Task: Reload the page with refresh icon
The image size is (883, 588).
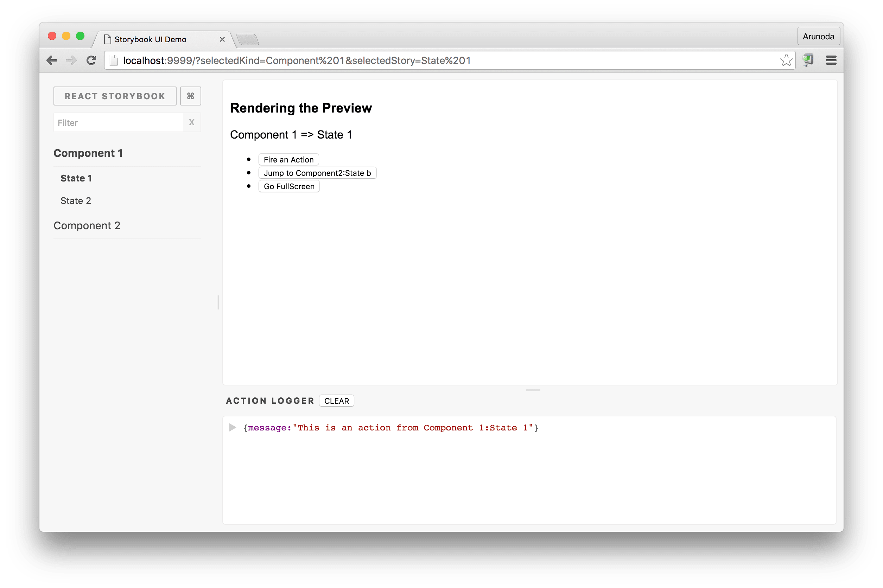Action: (91, 60)
